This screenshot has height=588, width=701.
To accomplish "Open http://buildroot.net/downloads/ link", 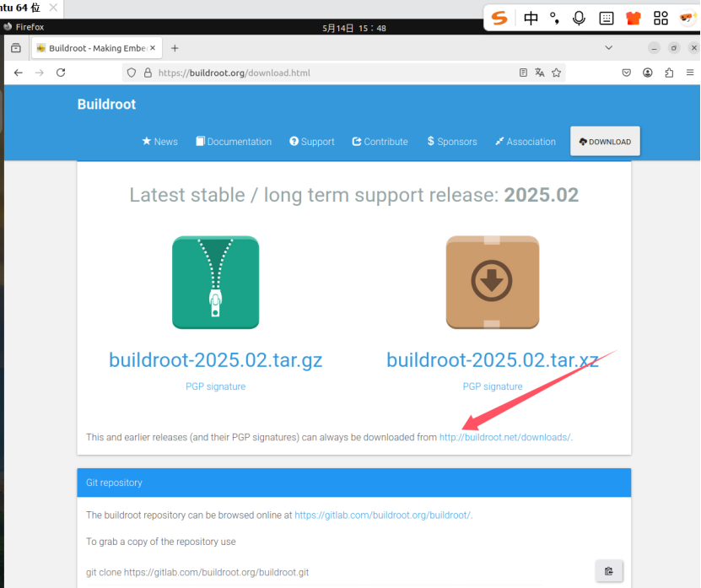I will [504, 437].
